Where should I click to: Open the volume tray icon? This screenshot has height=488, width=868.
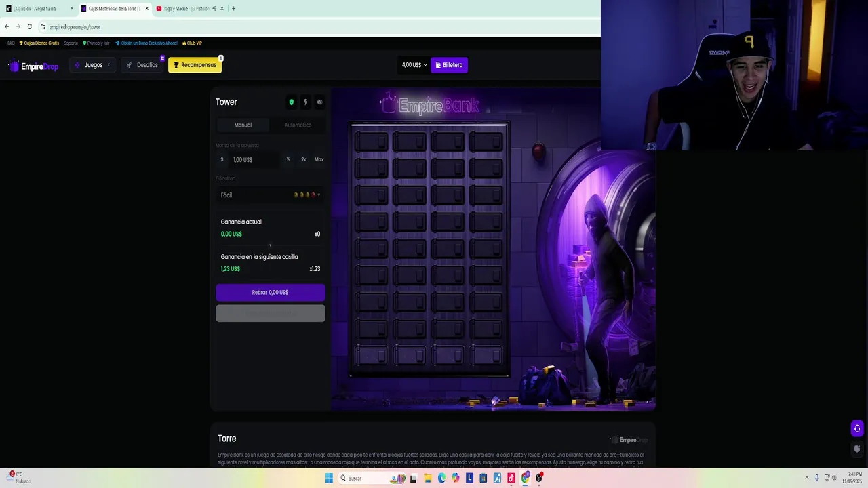tap(834, 478)
